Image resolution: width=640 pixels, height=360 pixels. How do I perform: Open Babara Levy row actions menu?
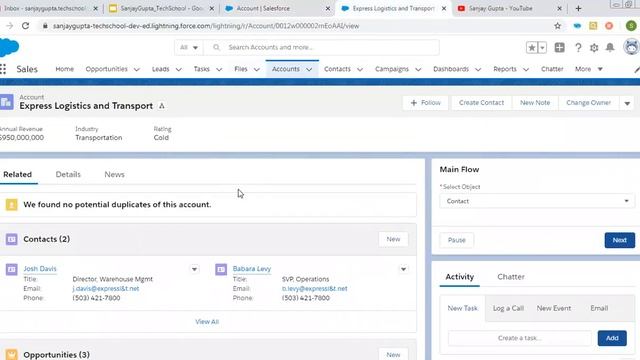[403, 269]
